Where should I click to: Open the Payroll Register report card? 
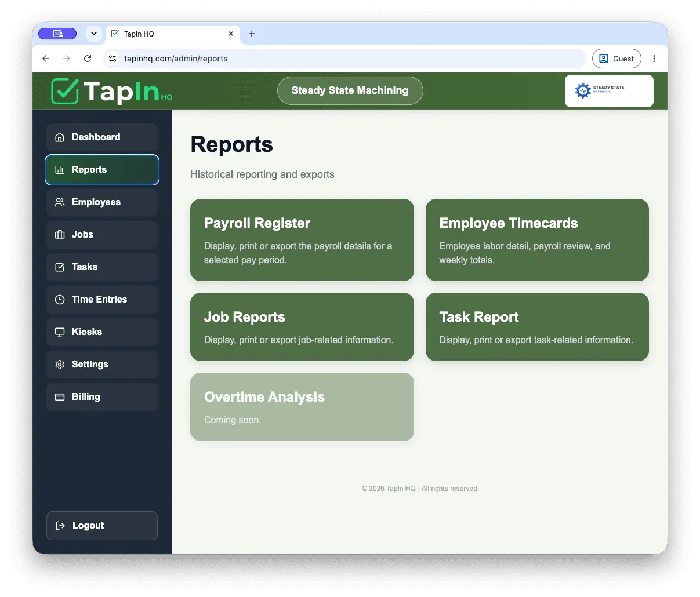tap(302, 240)
